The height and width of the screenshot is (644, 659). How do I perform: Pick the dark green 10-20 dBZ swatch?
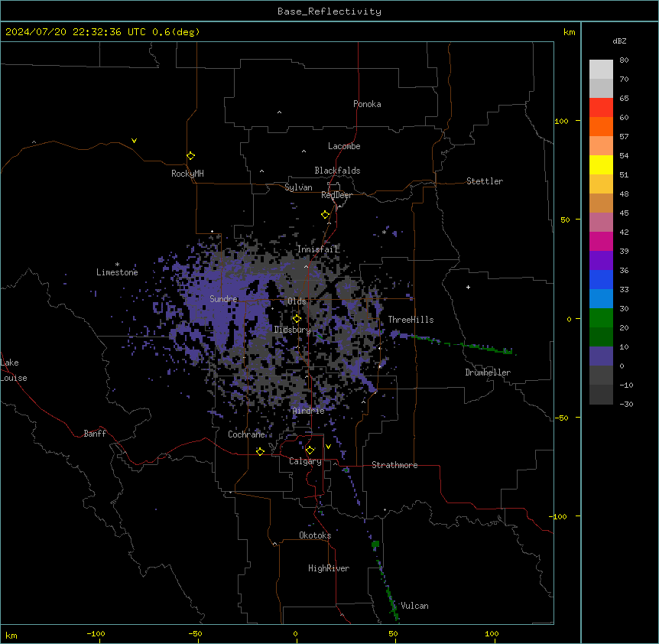601,337
